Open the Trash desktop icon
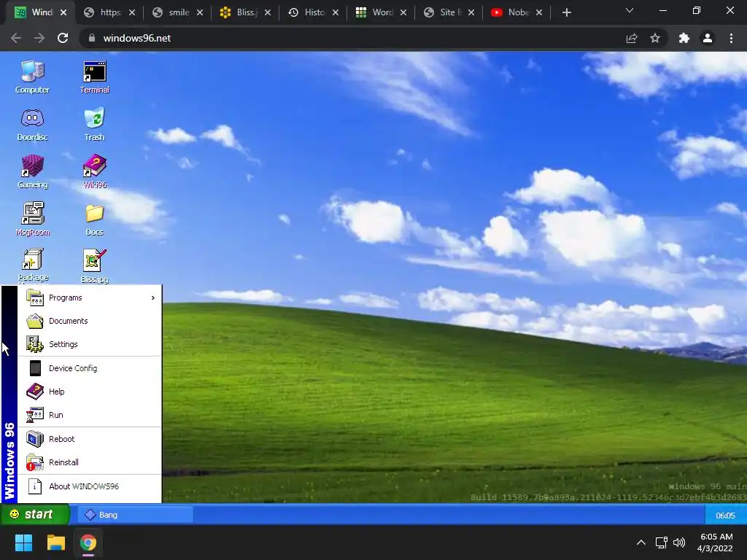 point(94,125)
